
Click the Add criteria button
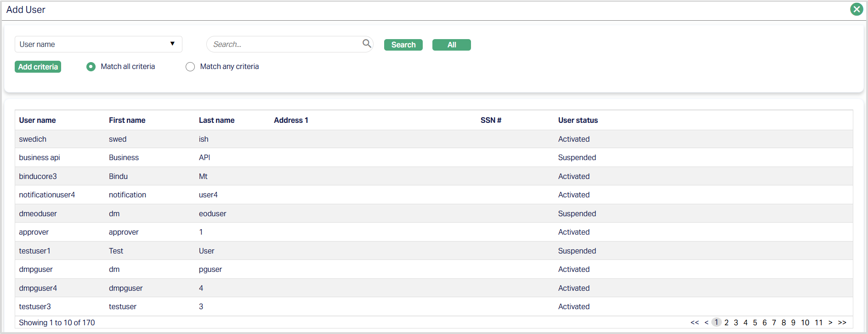click(x=38, y=67)
